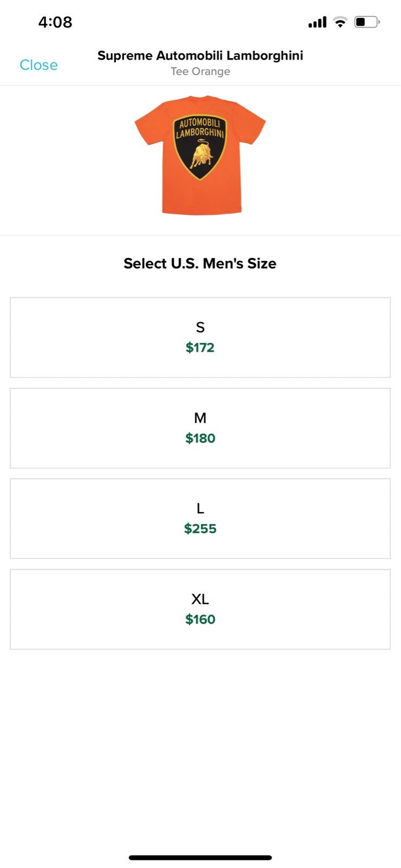Select size XL option
The height and width of the screenshot is (868, 401).
pyautogui.click(x=200, y=609)
